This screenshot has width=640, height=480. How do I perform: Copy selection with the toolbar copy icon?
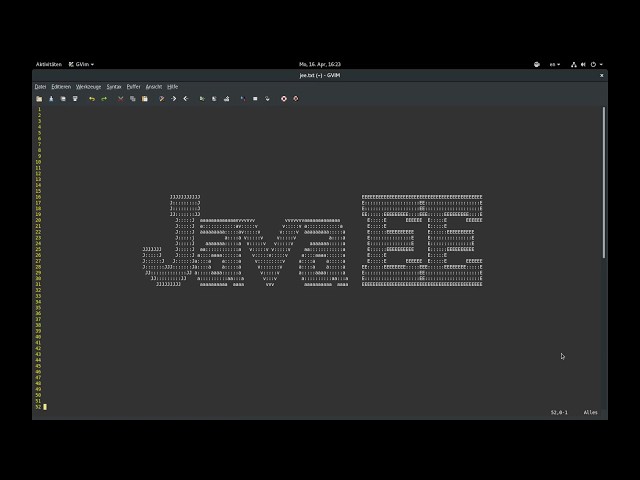(x=133, y=99)
